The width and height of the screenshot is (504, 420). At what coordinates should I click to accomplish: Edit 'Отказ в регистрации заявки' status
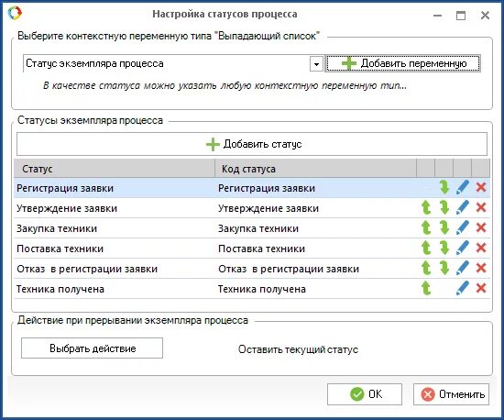pos(463,269)
